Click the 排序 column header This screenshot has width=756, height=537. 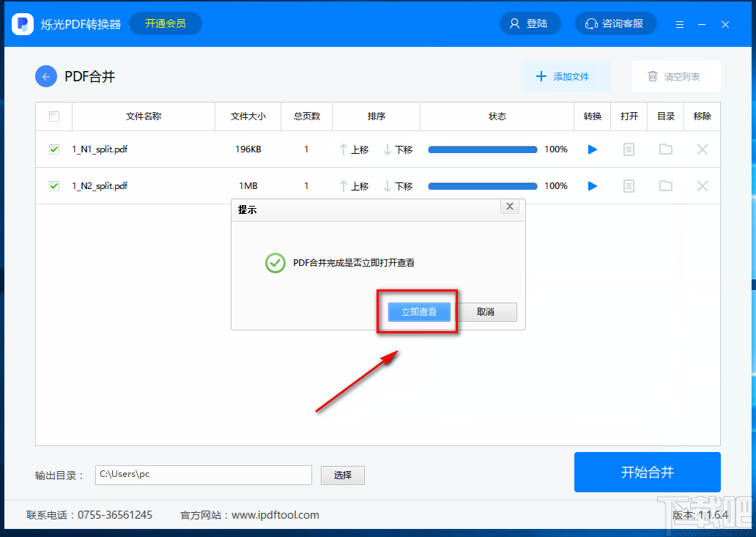(376, 116)
